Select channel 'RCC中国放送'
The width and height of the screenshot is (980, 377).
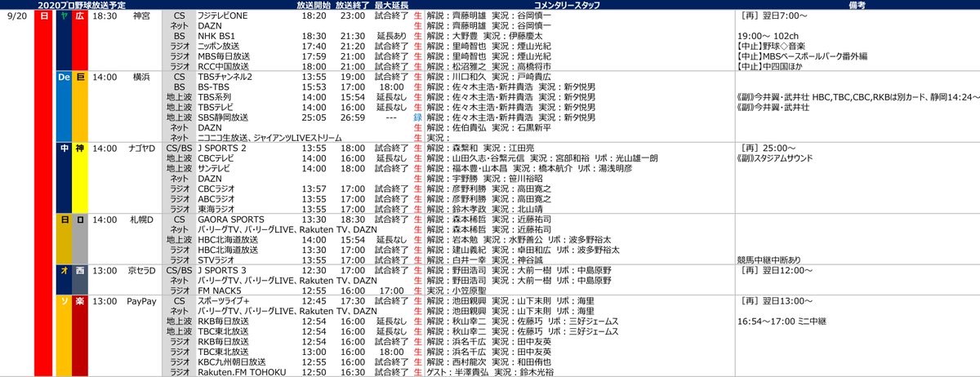[x=224, y=67]
